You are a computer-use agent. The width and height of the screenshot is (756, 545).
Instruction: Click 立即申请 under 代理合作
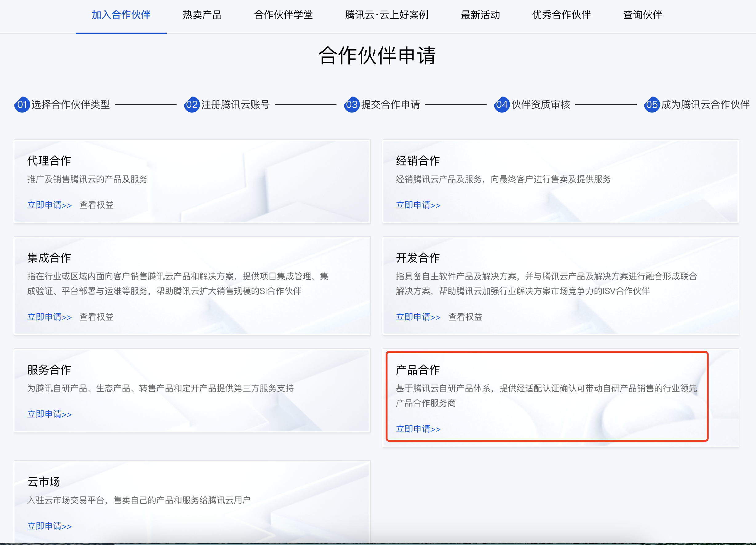(49, 205)
